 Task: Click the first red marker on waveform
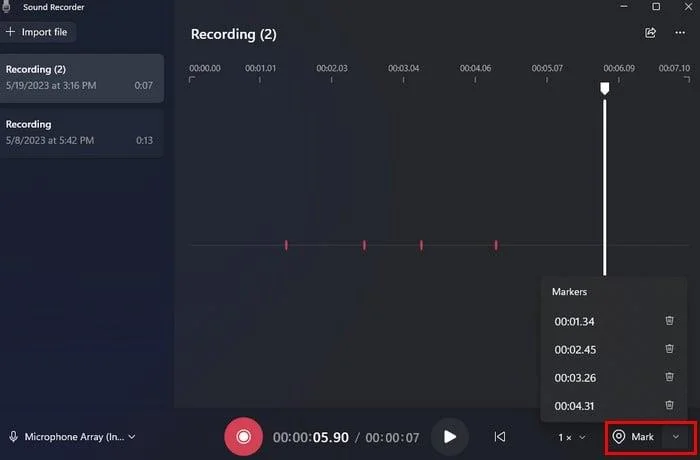(286, 245)
